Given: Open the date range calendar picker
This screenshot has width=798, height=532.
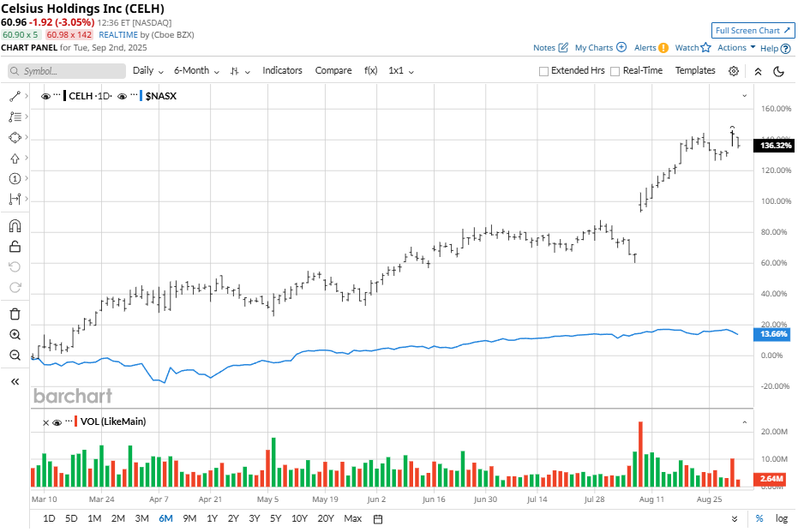Looking at the screenshot, I should 378,519.
